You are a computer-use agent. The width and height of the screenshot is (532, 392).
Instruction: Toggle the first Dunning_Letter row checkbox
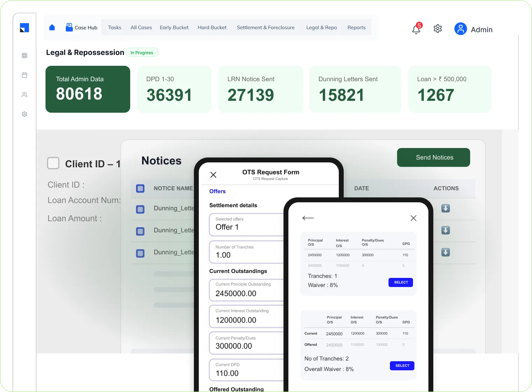click(x=140, y=209)
